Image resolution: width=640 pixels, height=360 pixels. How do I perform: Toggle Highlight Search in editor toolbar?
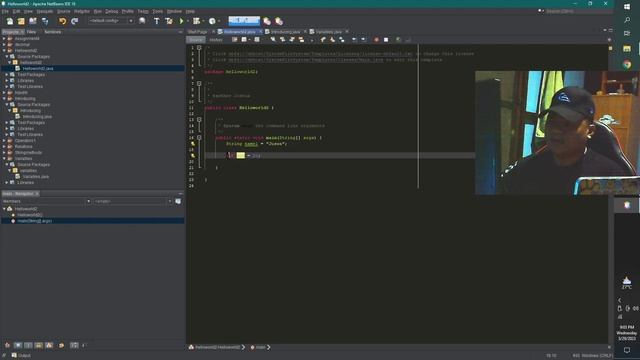[301, 40]
